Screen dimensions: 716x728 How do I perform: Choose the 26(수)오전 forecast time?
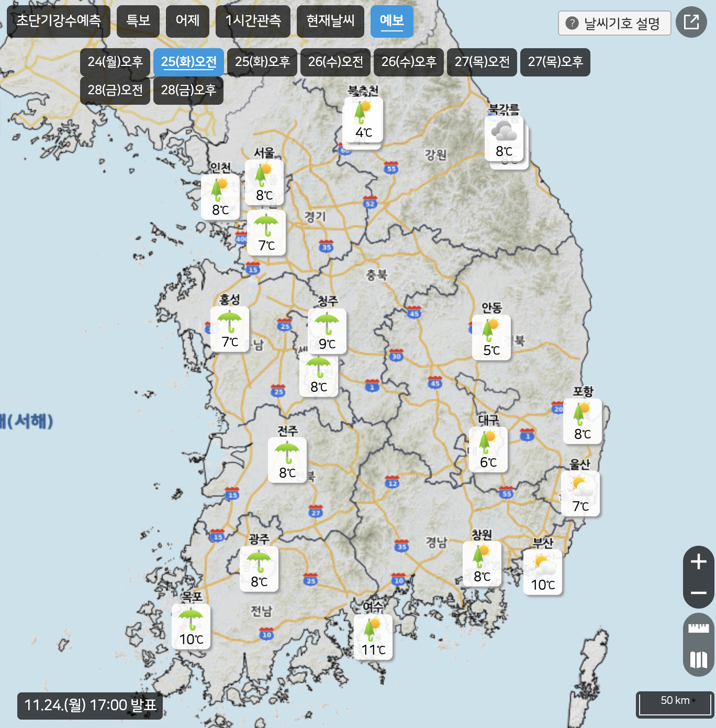point(335,62)
